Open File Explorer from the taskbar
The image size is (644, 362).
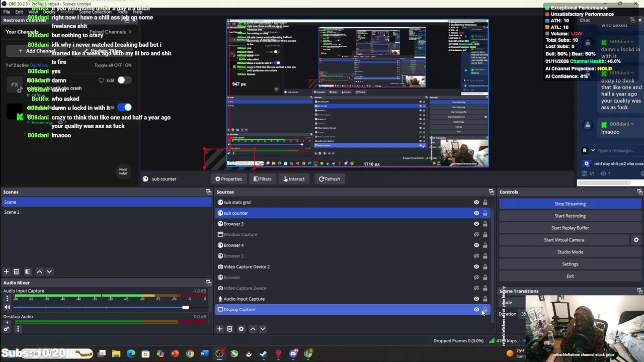tap(116, 354)
